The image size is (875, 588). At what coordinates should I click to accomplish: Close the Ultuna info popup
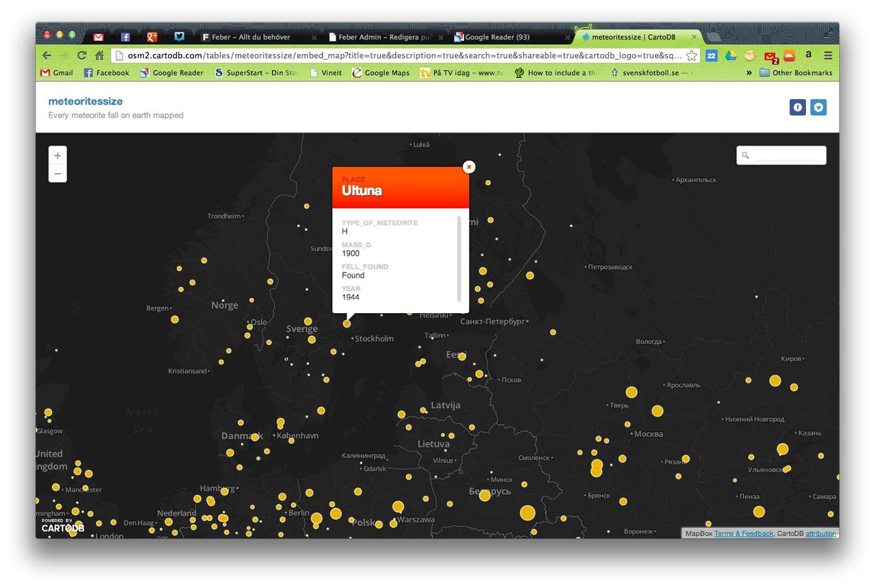tap(469, 167)
